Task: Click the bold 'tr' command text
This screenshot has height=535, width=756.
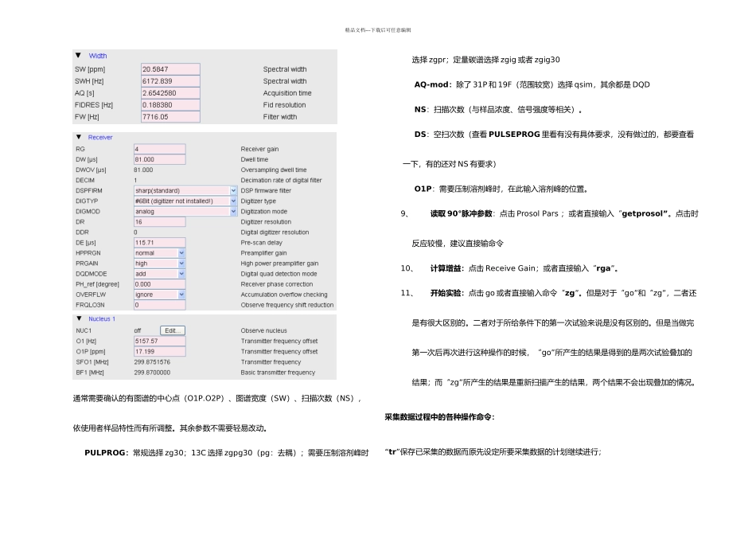Action: (392, 452)
